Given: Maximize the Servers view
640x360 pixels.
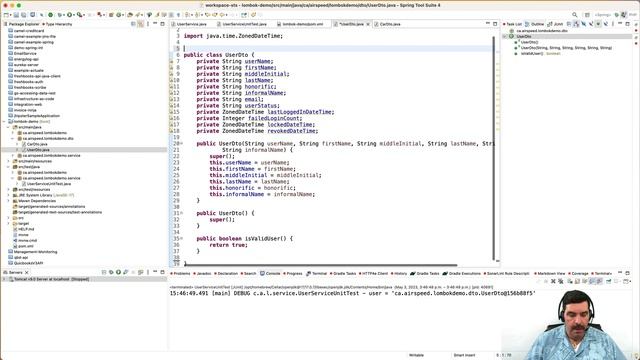Looking at the screenshot, I should 162,272.
